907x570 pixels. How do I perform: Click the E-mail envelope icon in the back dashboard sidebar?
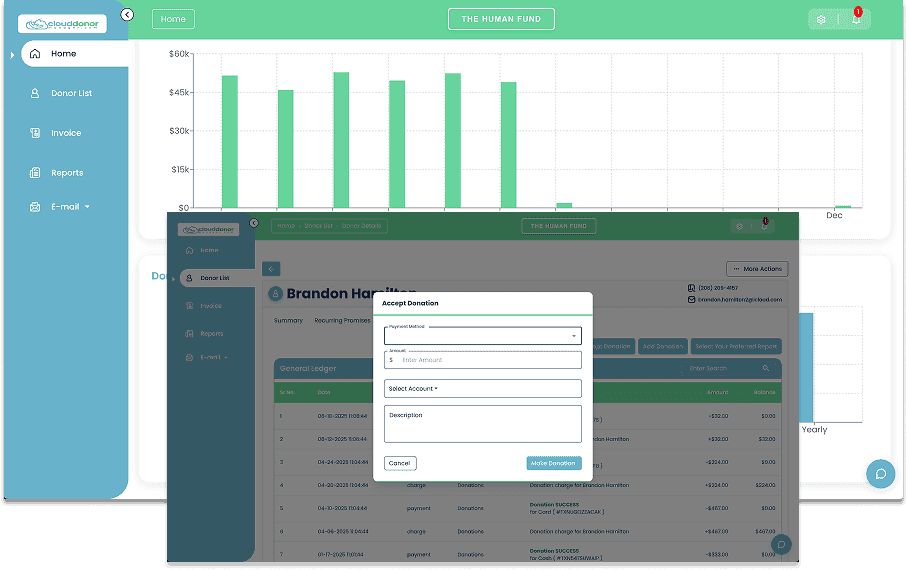point(35,207)
